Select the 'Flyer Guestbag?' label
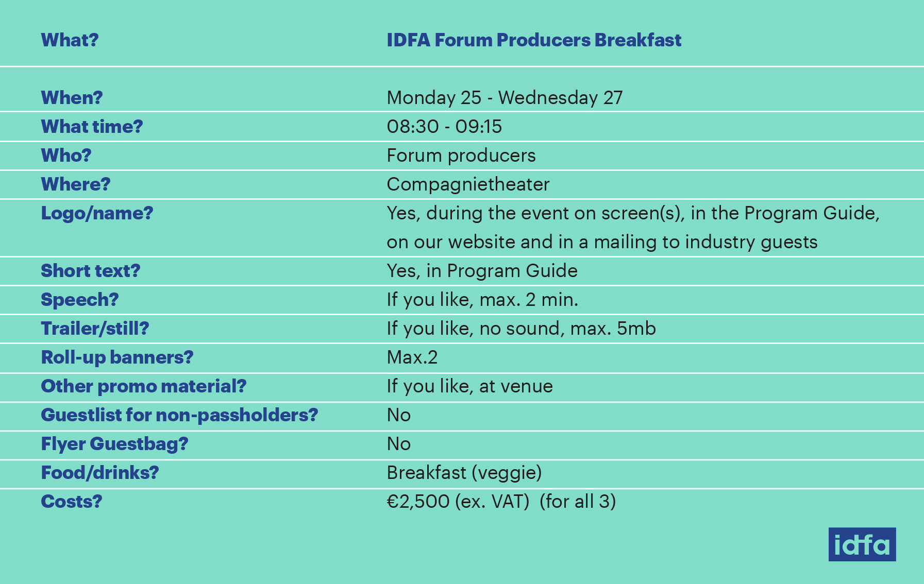The width and height of the screenshot is (924, 584). pos(114,444)
